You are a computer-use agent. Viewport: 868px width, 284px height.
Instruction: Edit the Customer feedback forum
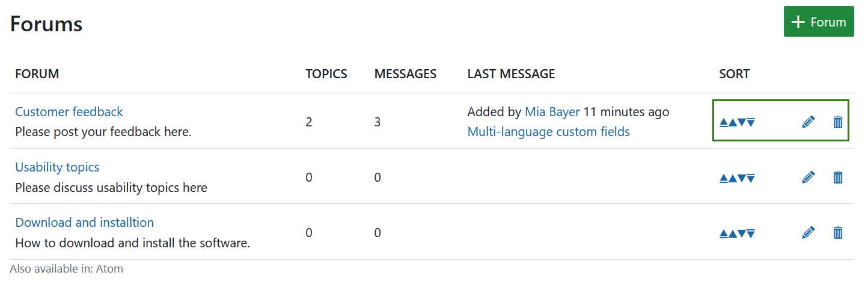[808, 122]
